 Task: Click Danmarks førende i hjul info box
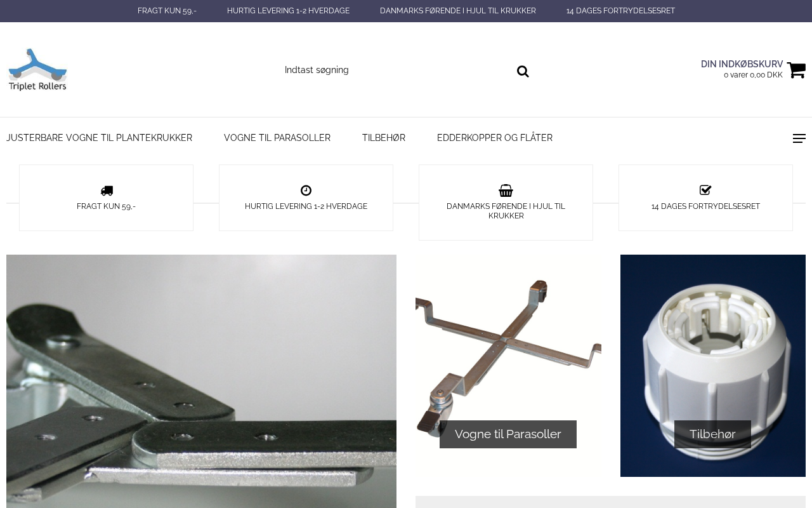click(x=506, y=203)
